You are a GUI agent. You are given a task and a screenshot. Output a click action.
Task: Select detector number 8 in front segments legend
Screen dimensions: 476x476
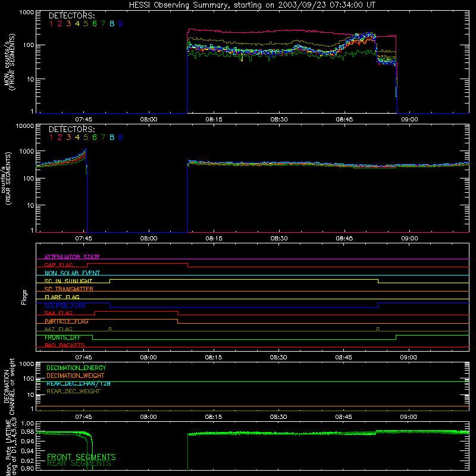click(112, 24)
